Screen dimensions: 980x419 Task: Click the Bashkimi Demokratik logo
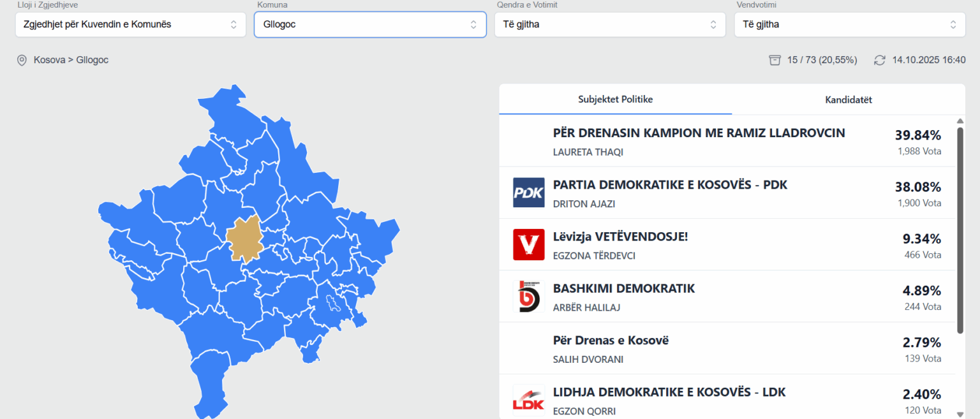(528, 296)
